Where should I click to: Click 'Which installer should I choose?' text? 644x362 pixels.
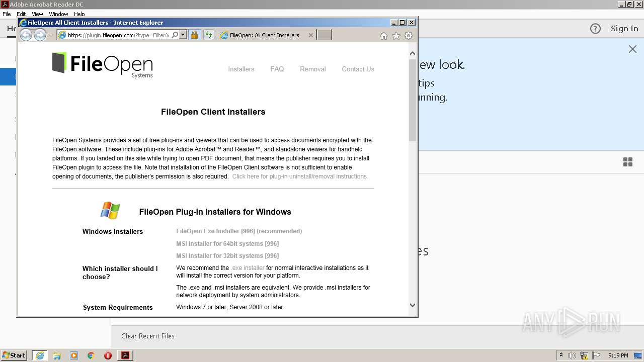(120, 273)
